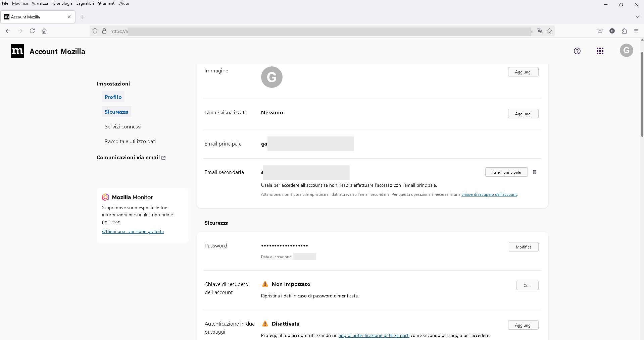
Task: Open the help question mark icon
Action: pos(577,51)
